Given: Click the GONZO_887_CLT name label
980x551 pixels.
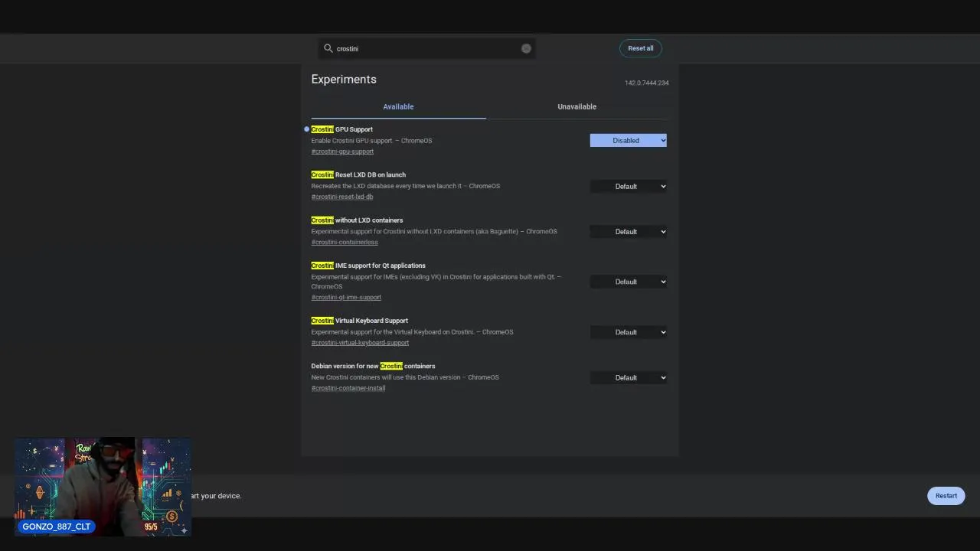Looking at the screenshot, I should tap(56, 527).
